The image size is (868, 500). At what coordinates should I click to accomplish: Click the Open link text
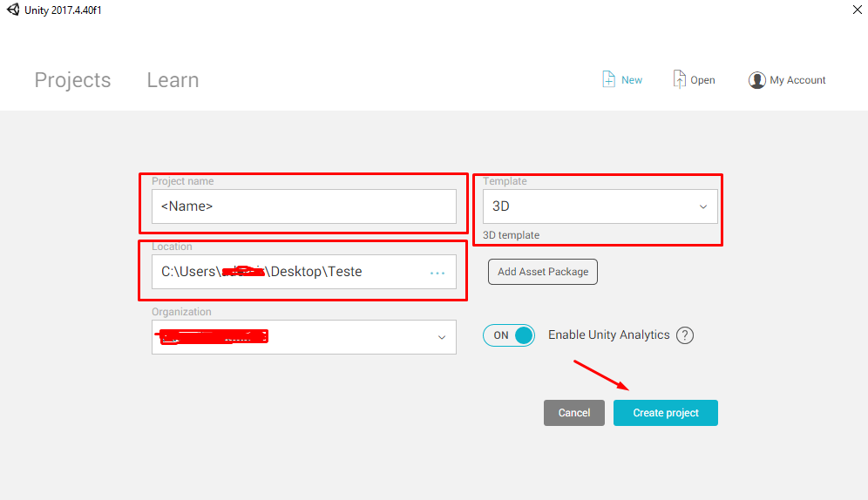[702, 80]
